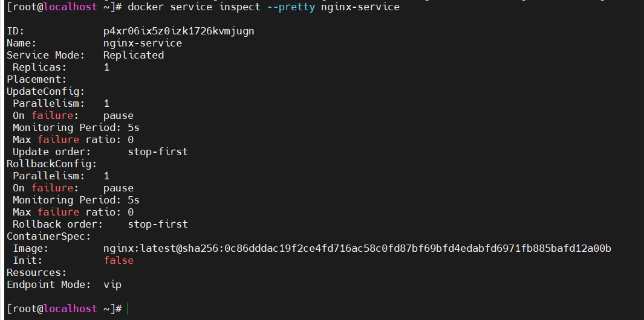Image resolution: width=644 pixels, height=320 pixels.
Task: Click the service ID p4xr06ix5z0izk1726kvmjugn
Action: pyautogui.click(x=178, y=31)
